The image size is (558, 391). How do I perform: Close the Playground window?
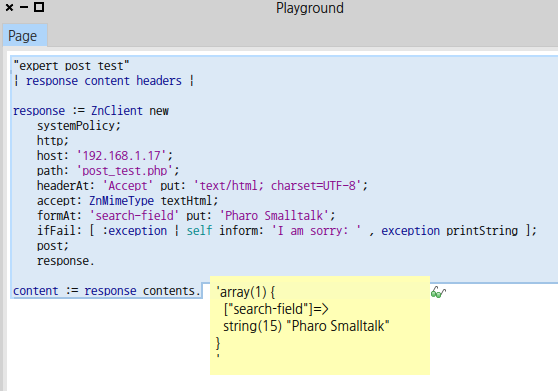pyautogui.click(x=10, y=7)
